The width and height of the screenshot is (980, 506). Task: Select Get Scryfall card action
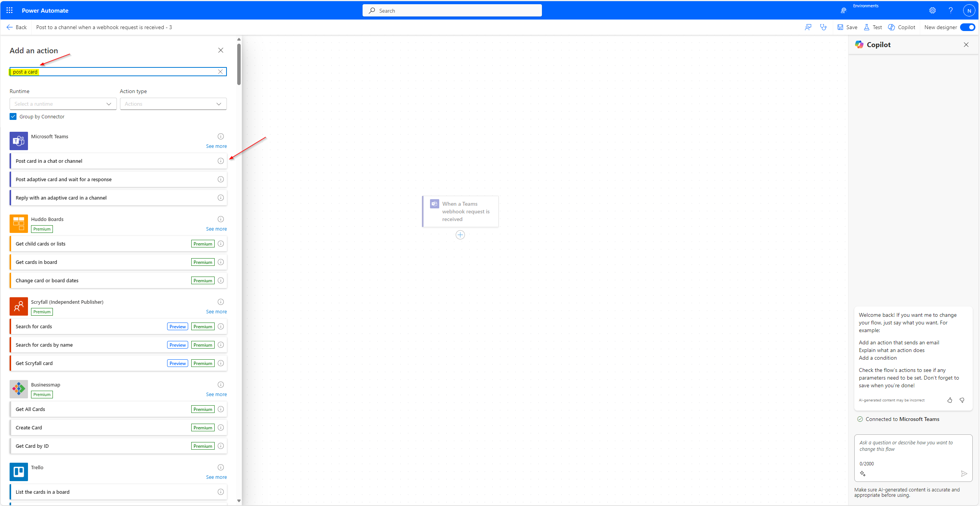point(118,363)
